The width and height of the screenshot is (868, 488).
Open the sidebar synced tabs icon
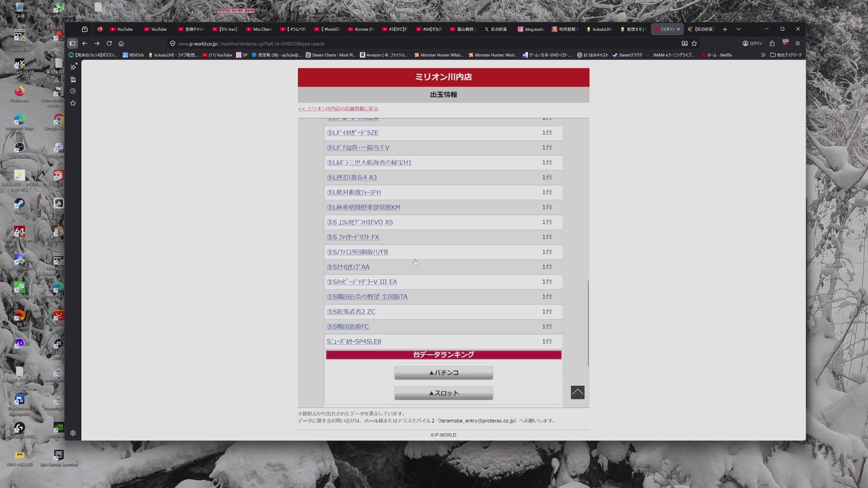pyautogui.click(x=73, y=80)
